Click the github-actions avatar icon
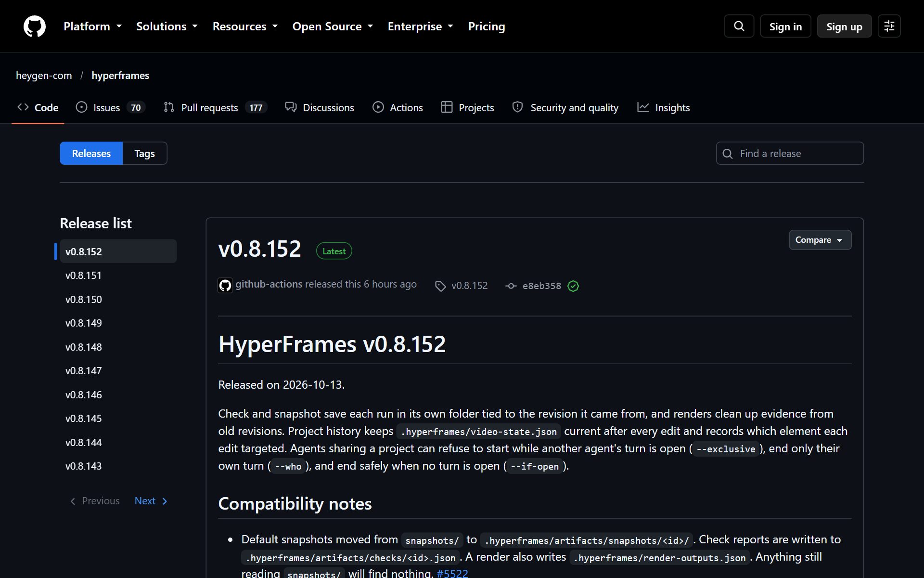This screenshot has height=578, width=924. pos(225,285)
